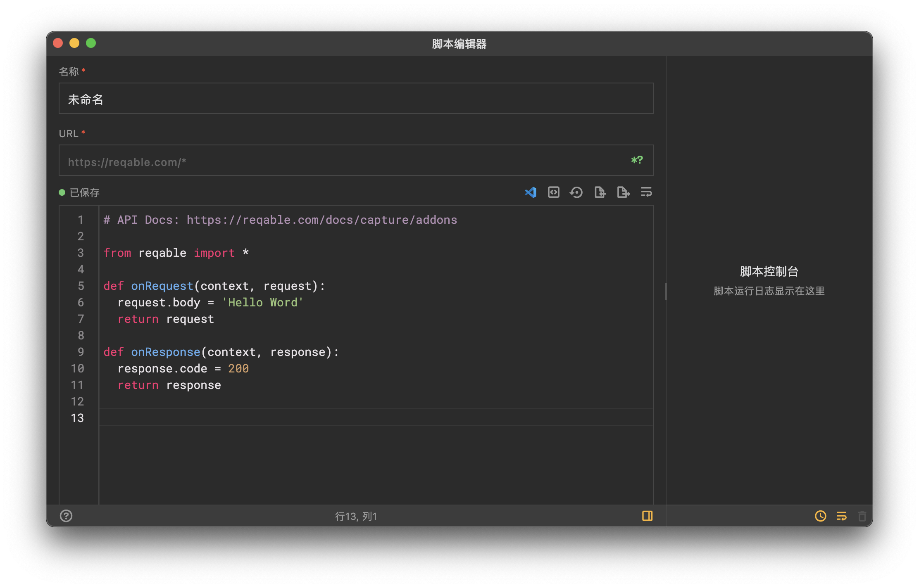Minimize window with yellow button
The width and height of the screenshot is (919, 588).
pyautogui.click(x=74, y=43)
